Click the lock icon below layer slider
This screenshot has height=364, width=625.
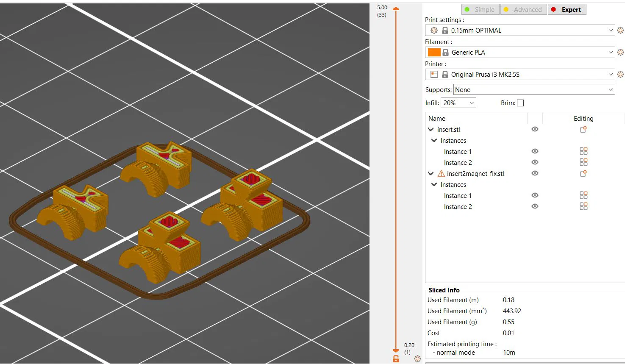(x=396, y=359)
